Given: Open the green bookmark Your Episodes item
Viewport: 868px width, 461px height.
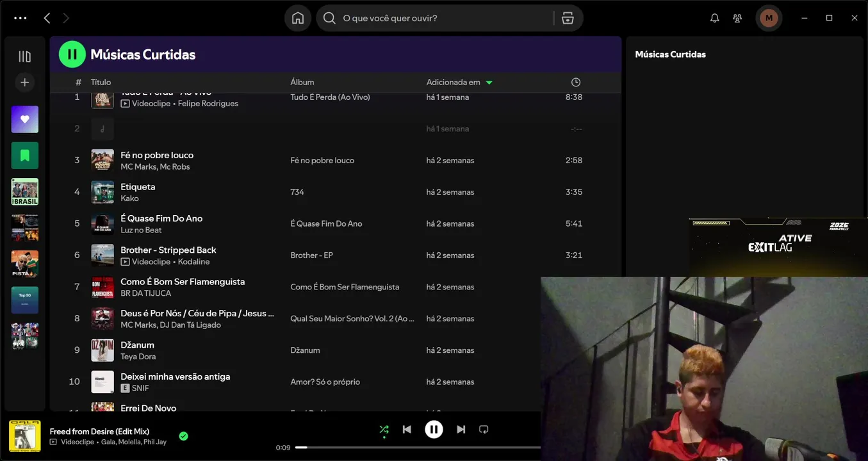Looking at the screenshot, I should pyautogui.click(x=24, y=156).
